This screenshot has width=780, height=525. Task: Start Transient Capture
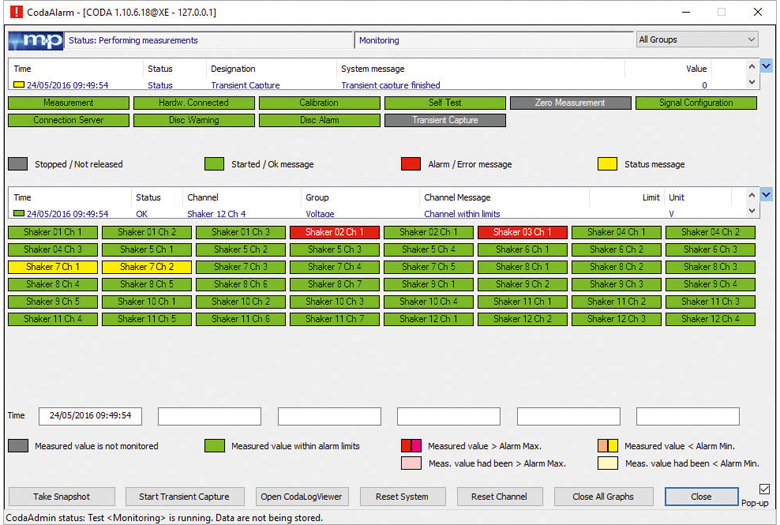pyautogui.click(x=184, y=497)
